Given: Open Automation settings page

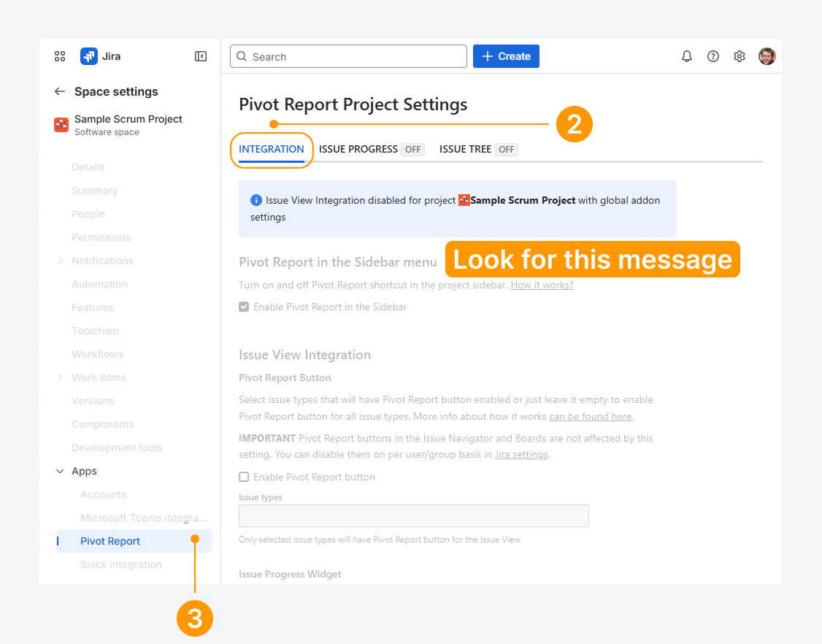Looking at the screenshot, I should pos(99,284).
